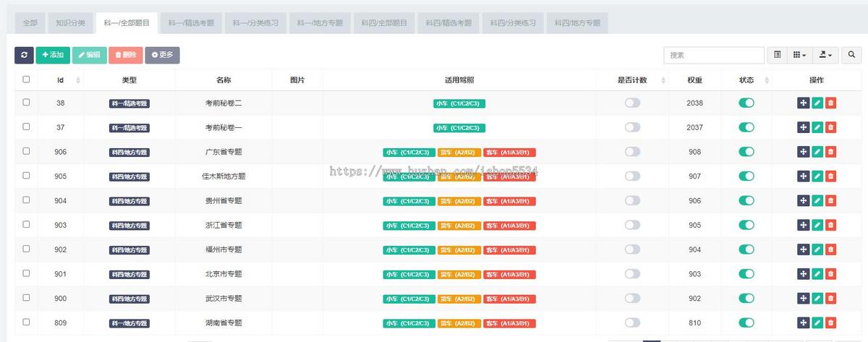Select the 科四/地方专题 tab
The width and height of the screenshot is (868, 342).
coord(577,22)
